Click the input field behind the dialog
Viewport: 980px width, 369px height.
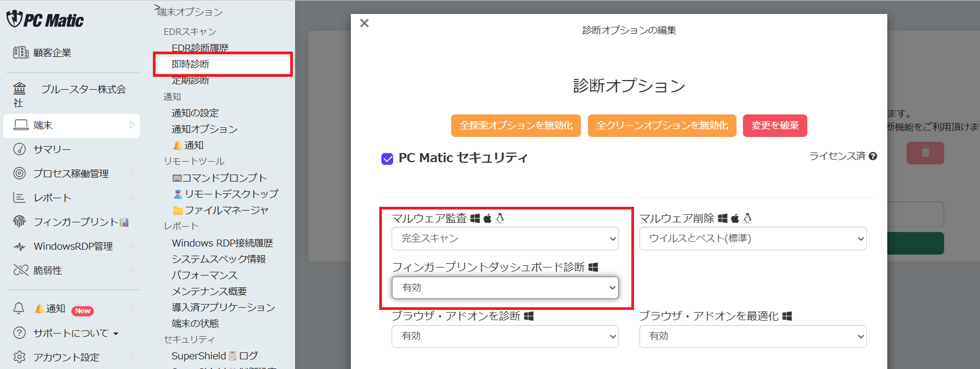point(916,214)
